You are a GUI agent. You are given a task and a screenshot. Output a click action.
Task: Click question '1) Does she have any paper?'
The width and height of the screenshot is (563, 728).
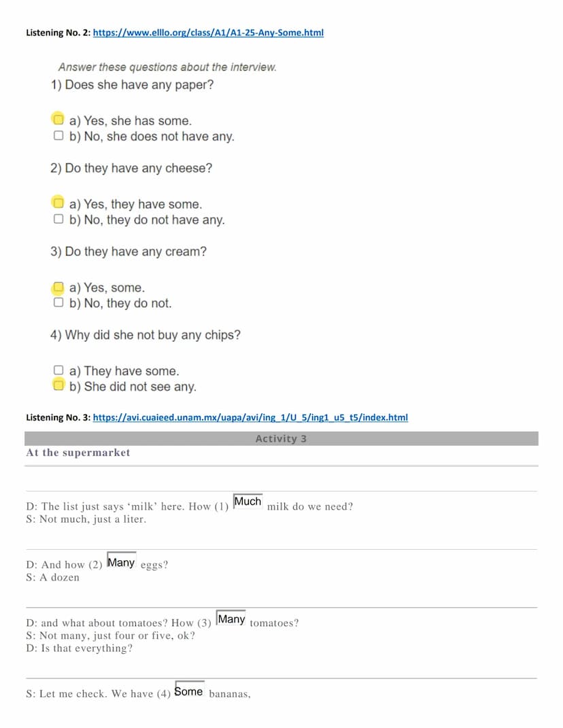133,85
